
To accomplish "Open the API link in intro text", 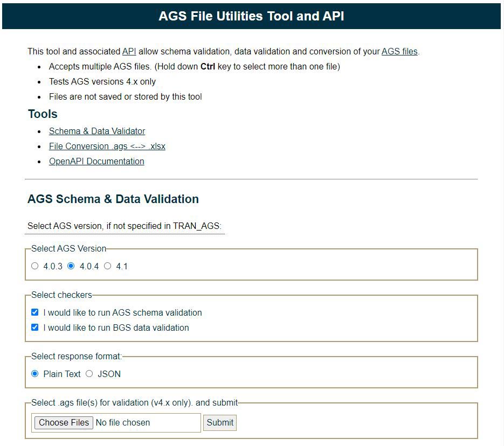I will pos(129,51).
